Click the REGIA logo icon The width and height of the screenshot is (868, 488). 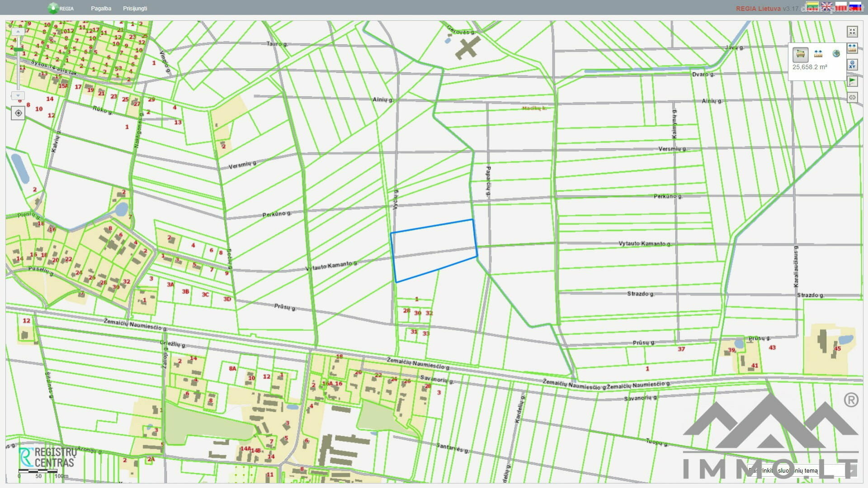[53, 8]
